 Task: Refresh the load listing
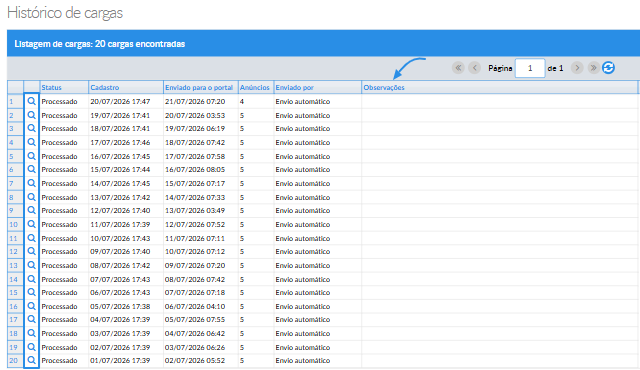[608, 68]
